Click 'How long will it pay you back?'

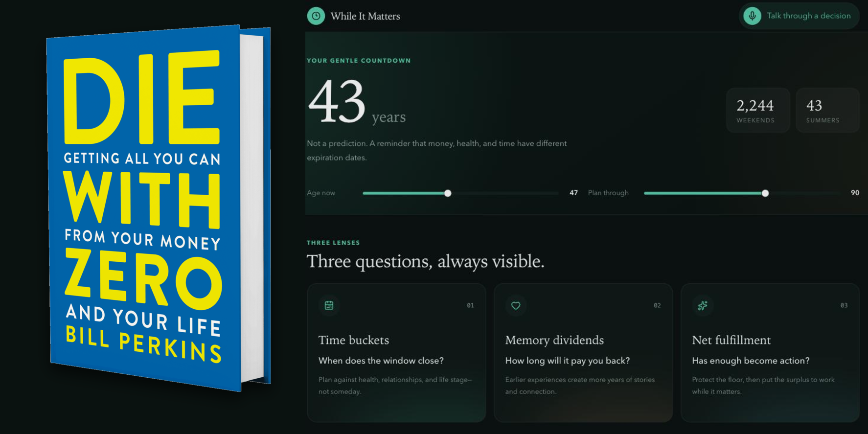(x=568, y=361)
